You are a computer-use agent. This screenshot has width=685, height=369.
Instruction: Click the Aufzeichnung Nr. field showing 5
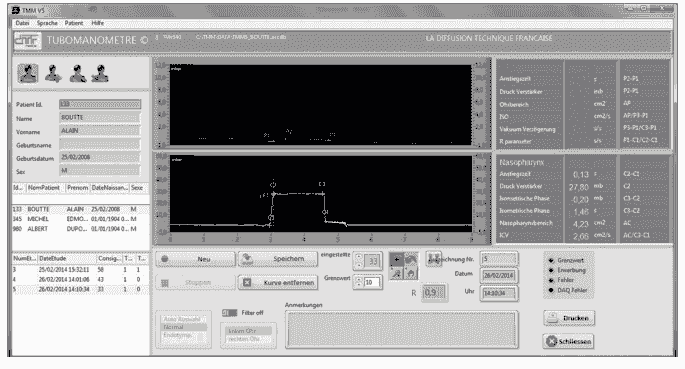click(x=499, y=259)
